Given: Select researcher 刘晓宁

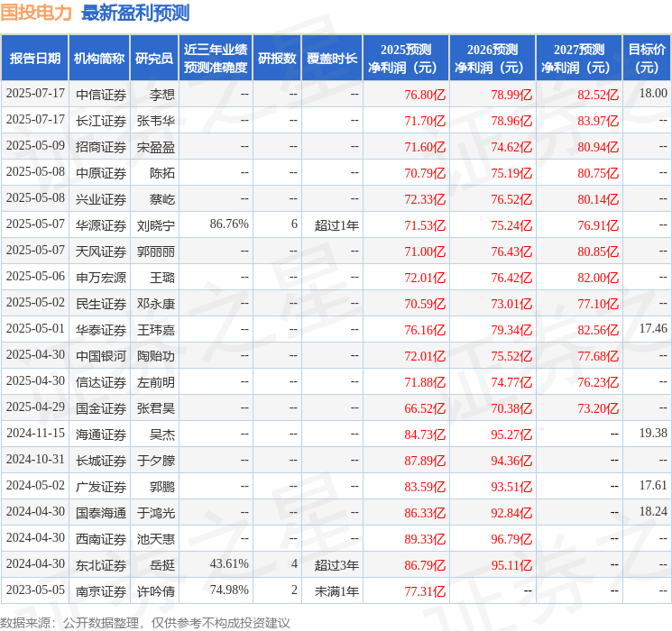Looking at the screenshot, I should (155, 224).
